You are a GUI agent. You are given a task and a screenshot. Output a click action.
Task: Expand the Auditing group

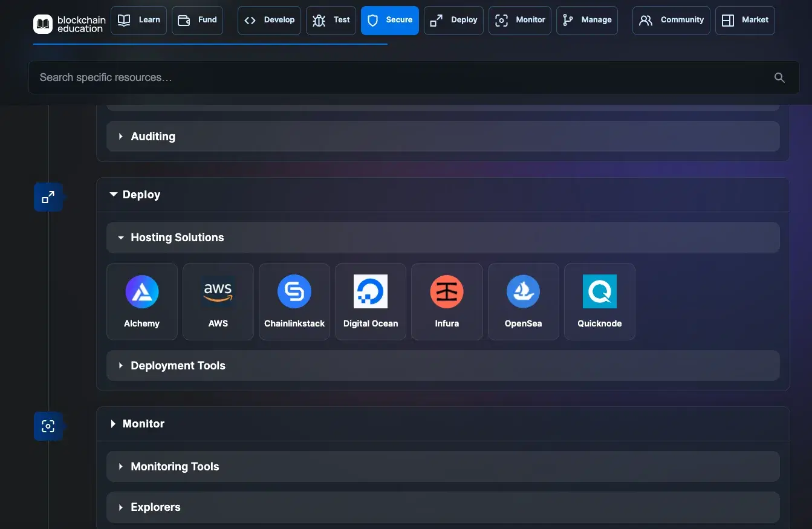click(x=443, y=137)
